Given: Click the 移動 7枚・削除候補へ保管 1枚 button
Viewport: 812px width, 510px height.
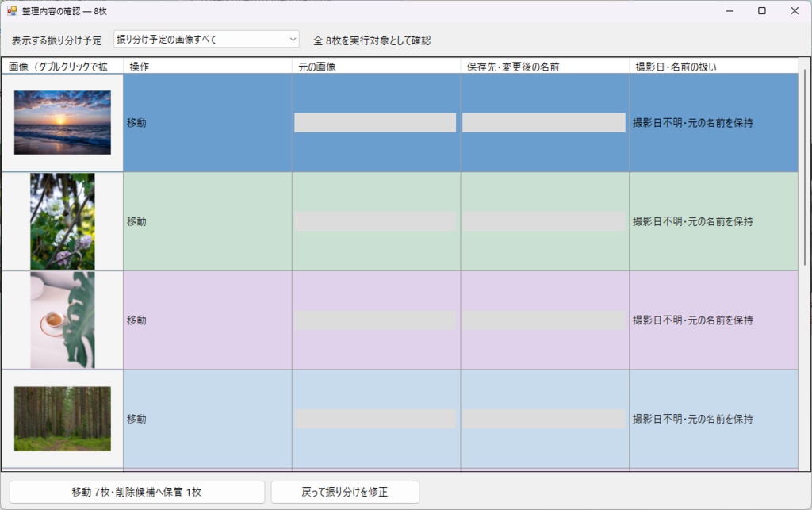Looking at the screenshot, I should (x=136, y=492).
